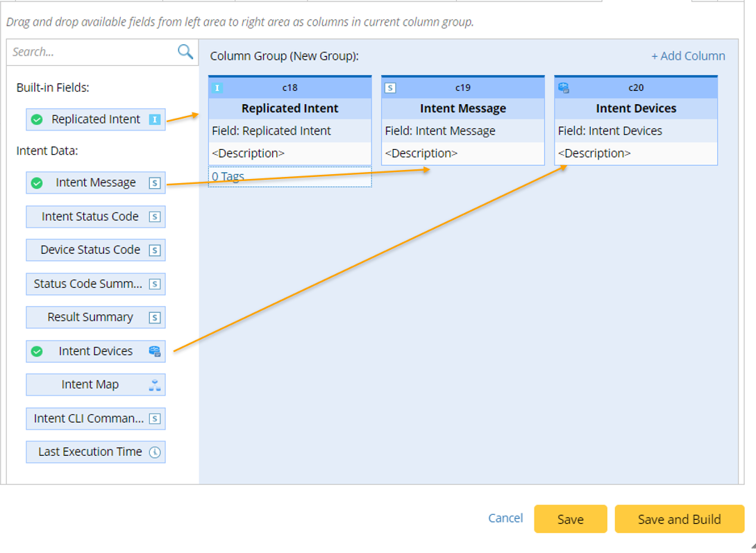
Task: Select the Result Summary field
Action: coord(90,317)
